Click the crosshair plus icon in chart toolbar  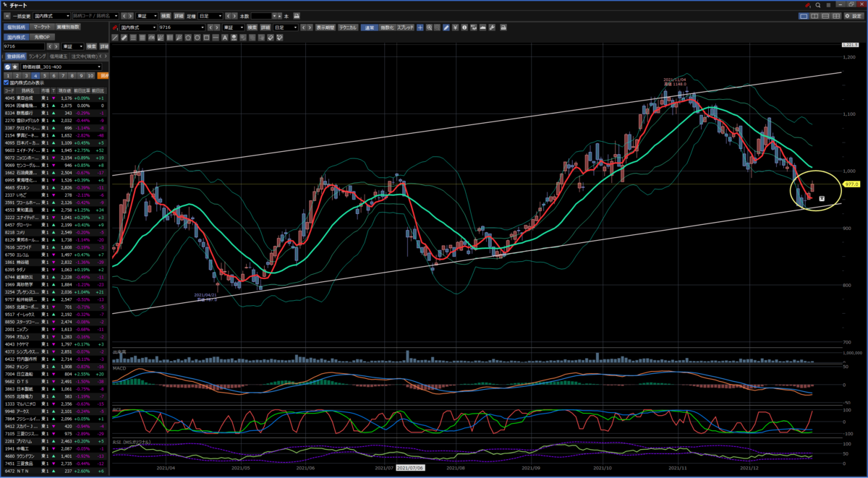(420, 27)
